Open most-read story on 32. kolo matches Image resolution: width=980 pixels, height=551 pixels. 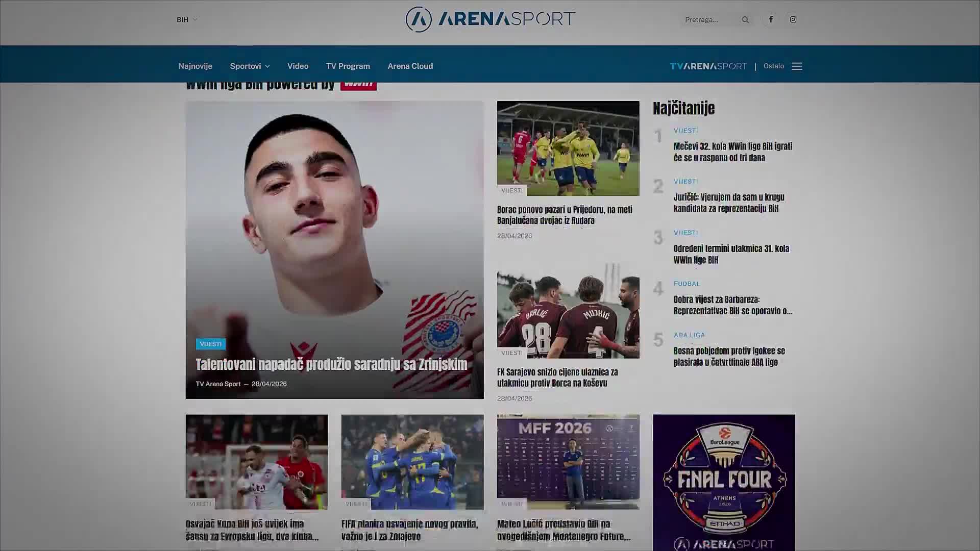[733, 152]
